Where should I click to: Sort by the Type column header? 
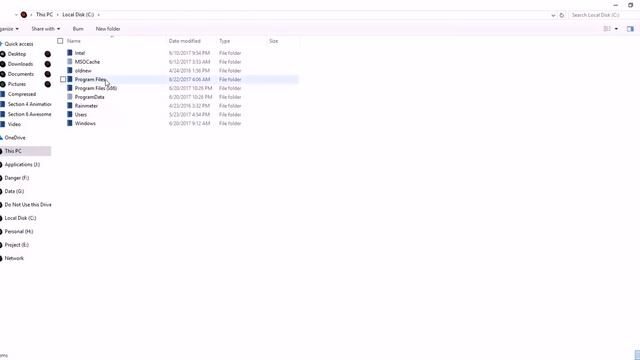pyautogui.click(x=224, y=41)
